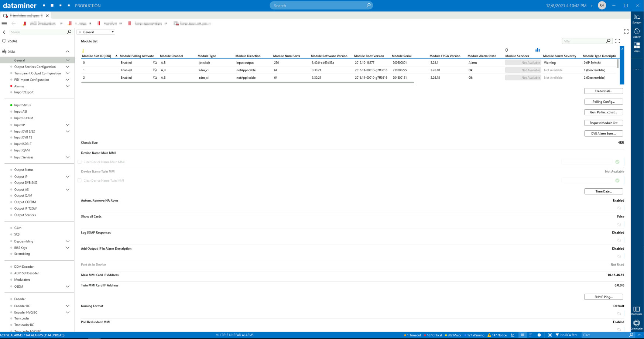
Task: Open the RM user profile avatar
Action: 602,6
